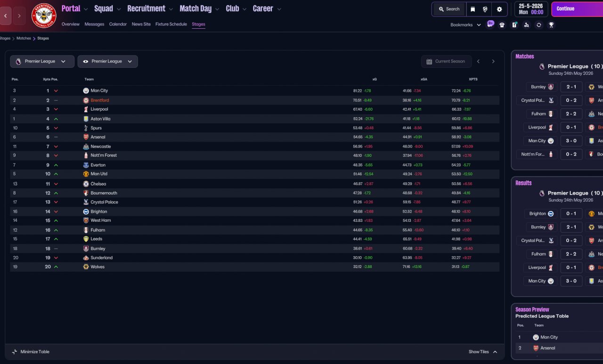Click the Matches breadcrumb link
Viewport: 603px width, 364px height.
pyautogui.click(x=24, y=38)
